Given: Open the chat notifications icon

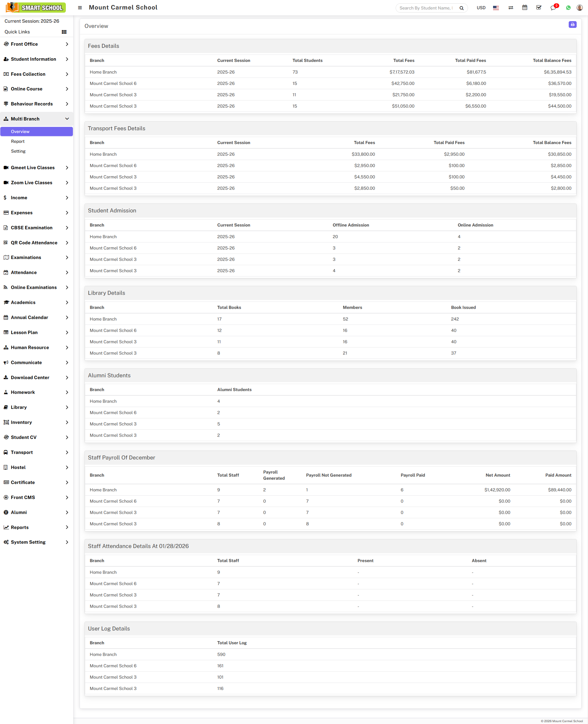Looking at the screenshot, I should pyautogui.click(x=553, y=8).
